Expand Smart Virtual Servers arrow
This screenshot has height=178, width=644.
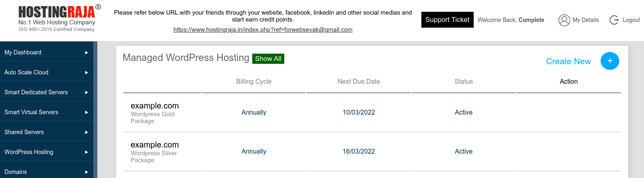pos(86,112)
